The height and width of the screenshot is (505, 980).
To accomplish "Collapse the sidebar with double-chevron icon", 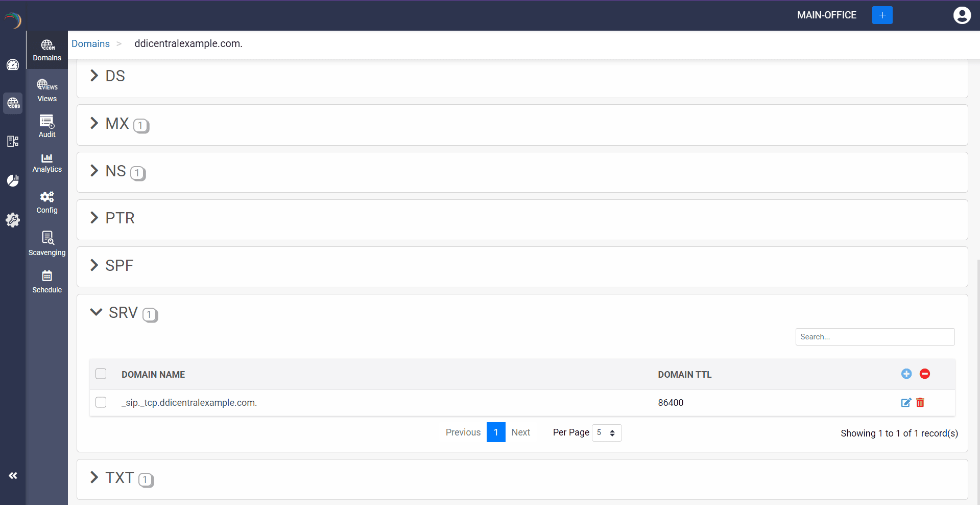I will tap(13, 476).
